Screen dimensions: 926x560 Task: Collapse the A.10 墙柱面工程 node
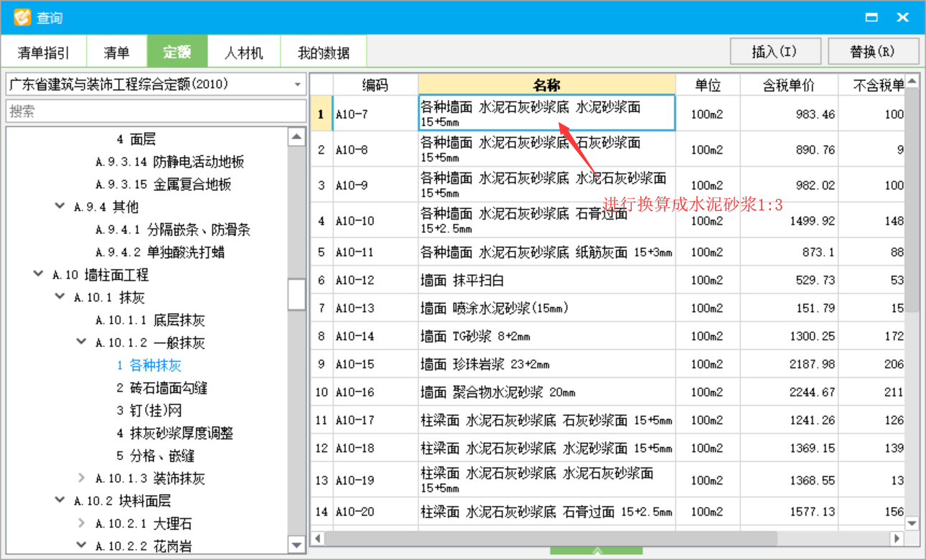click(38, 274)
